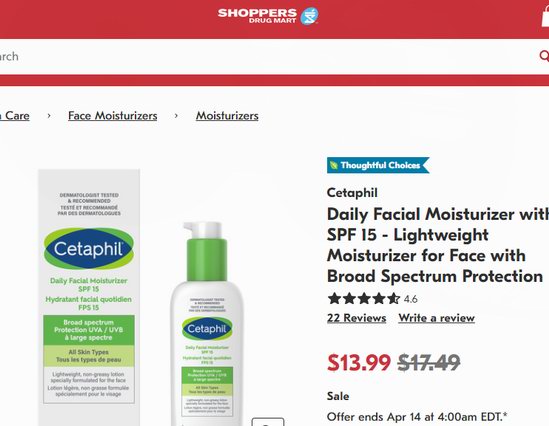This screenshot has width=549, height=426.
Task: Open the shopping bag icon
Action: pyautogui.click(x=545, y=16)
